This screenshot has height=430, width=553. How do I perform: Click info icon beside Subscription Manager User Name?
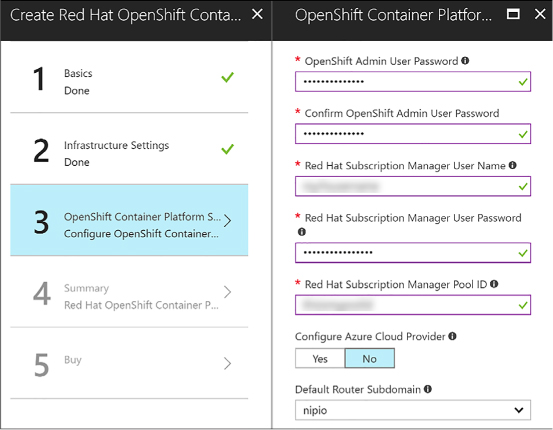click(x=513, y=165)
